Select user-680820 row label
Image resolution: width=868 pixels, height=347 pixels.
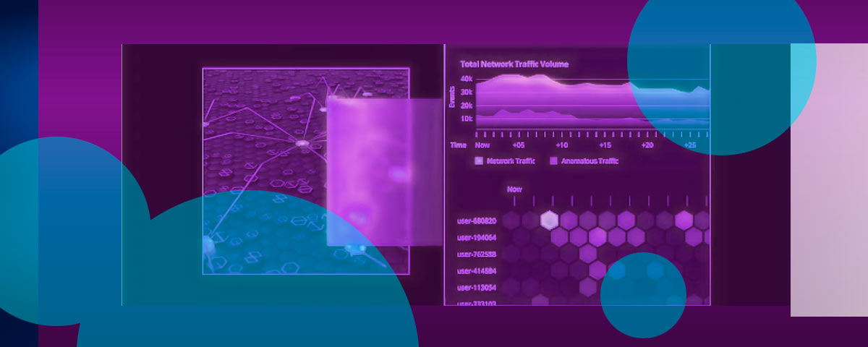pyautogui.click(x=477, y=220)
